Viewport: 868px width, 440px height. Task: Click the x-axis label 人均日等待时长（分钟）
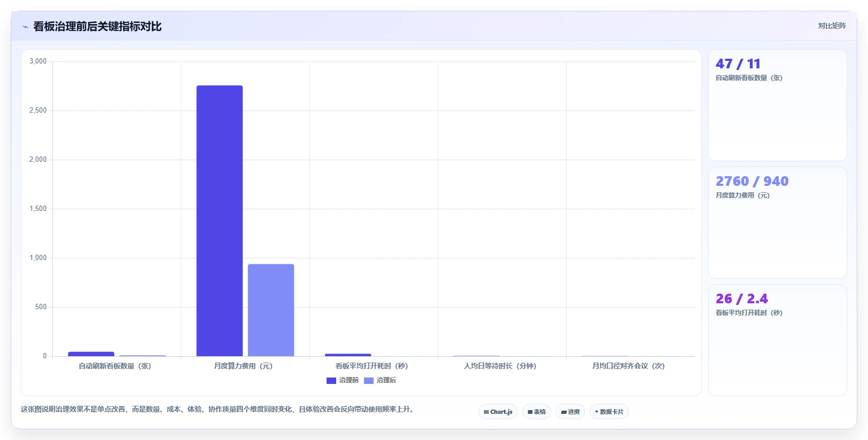pyautogui.click(x=500, y=366)
